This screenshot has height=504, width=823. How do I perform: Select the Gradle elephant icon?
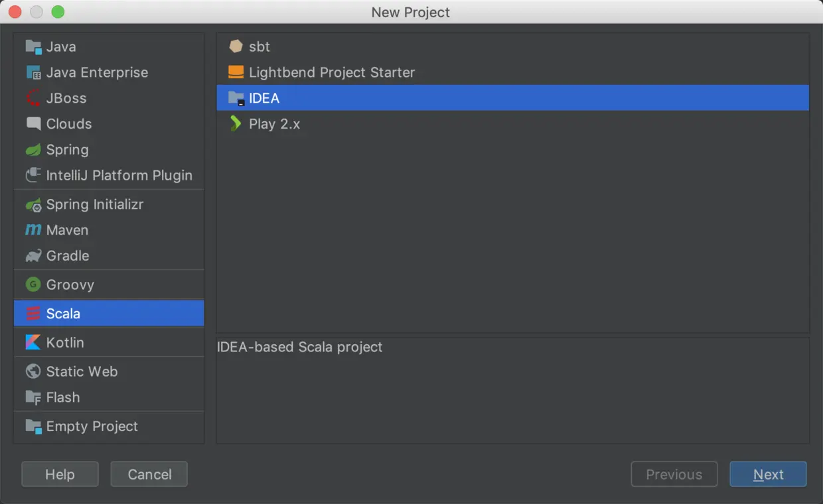(x=33, y=256)
